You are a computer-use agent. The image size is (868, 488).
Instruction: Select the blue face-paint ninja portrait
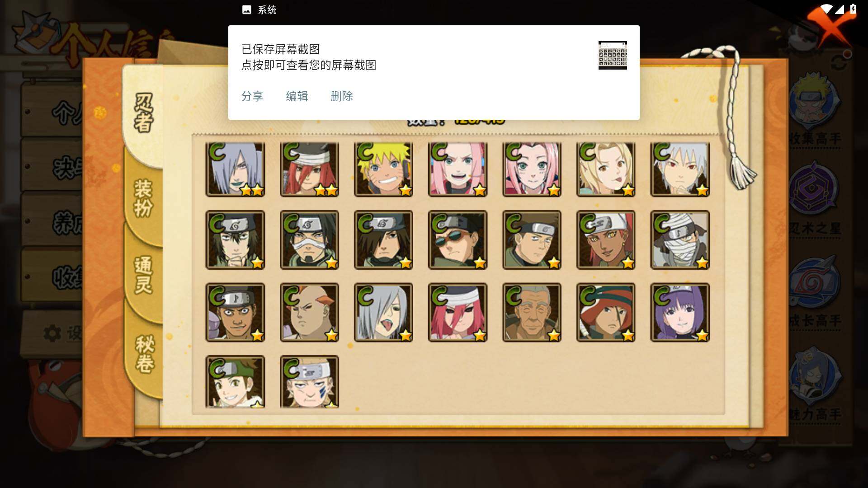coord(309,382)
